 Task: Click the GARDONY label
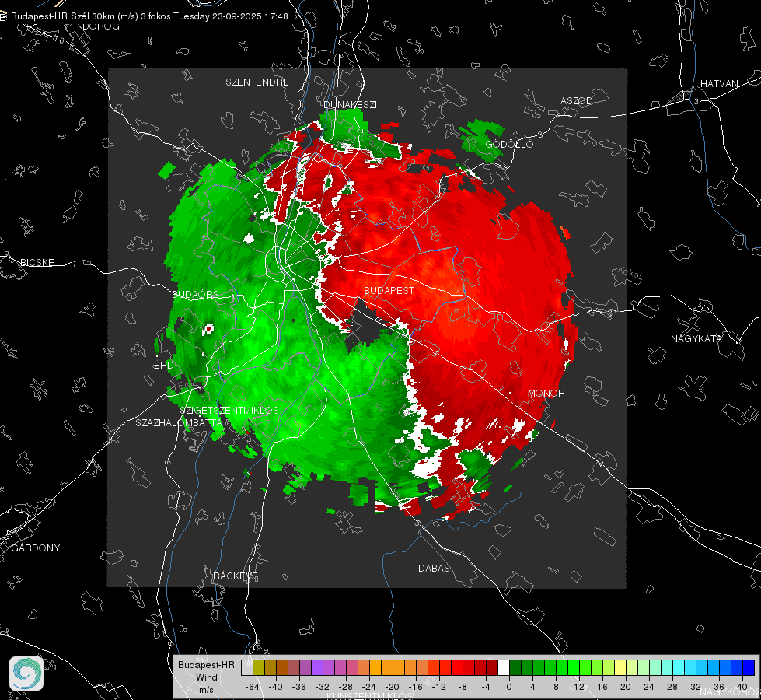pyautogui.click(x=36, y=548)
